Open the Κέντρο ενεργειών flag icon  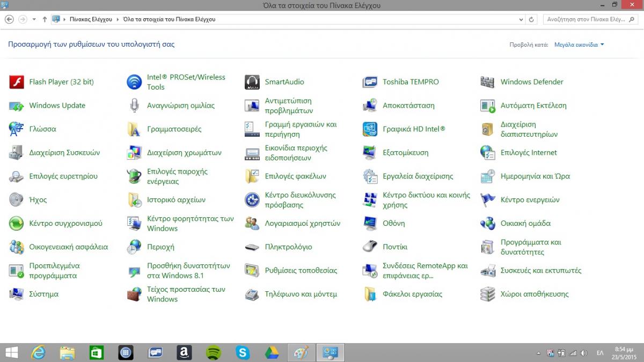tap(488, 200)
